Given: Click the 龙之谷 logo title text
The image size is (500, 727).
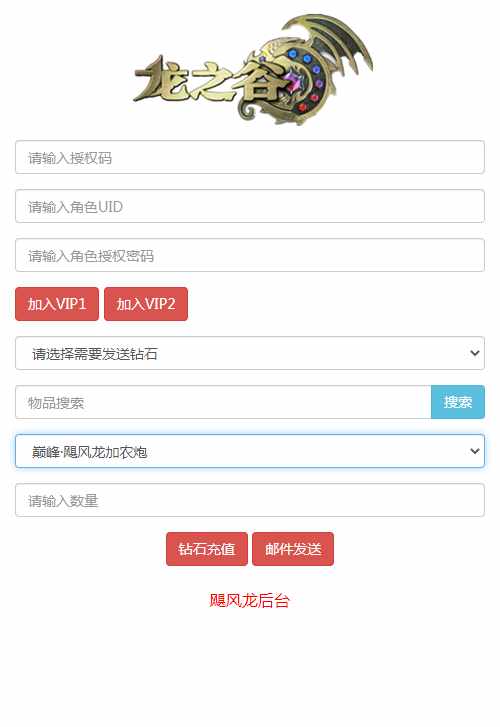Looking at the screenshot, I should (x=211, y=80).
